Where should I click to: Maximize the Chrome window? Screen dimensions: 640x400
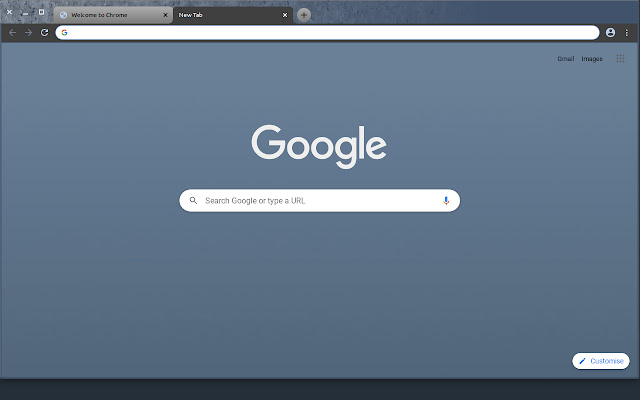click(x=41, y=12)
